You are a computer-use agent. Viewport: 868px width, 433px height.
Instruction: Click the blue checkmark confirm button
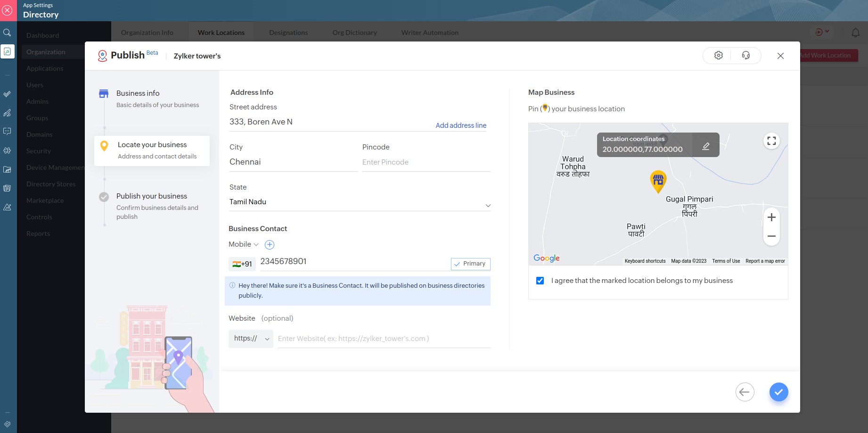778,392
